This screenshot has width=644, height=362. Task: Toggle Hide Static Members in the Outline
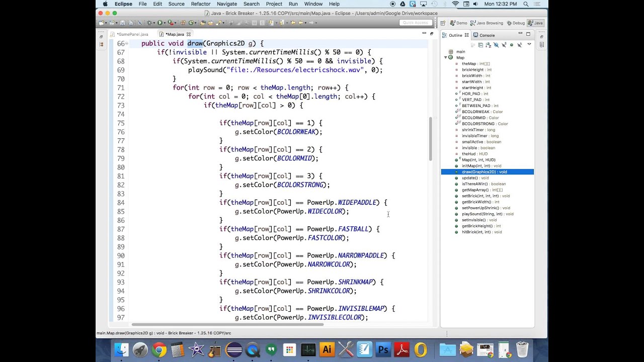(x=504, y=45)
